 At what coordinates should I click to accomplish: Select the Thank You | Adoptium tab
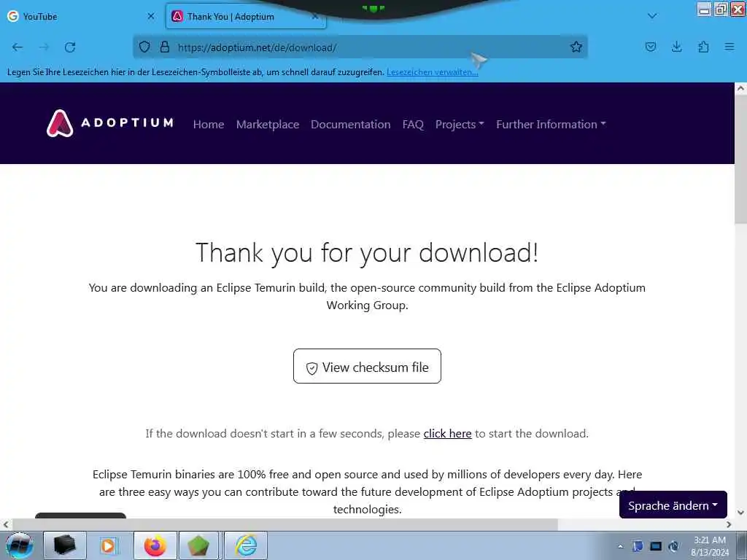tap(246, 16)
